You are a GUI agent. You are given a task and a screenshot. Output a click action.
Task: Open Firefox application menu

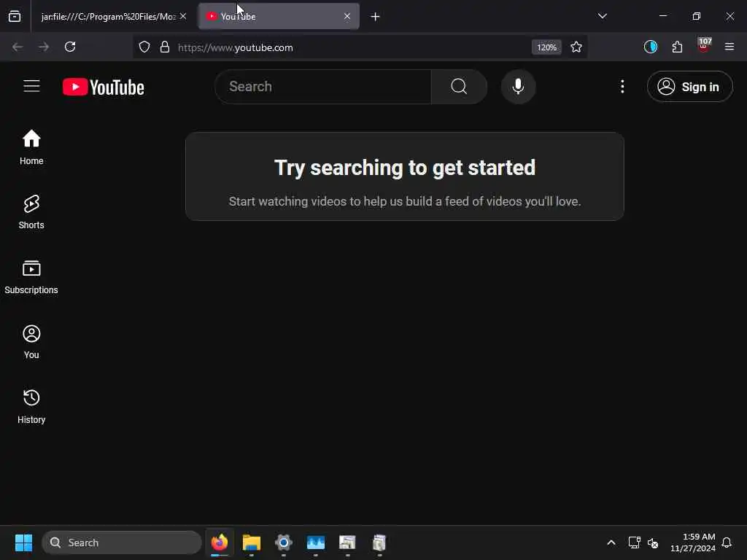[x=729, y=47]
